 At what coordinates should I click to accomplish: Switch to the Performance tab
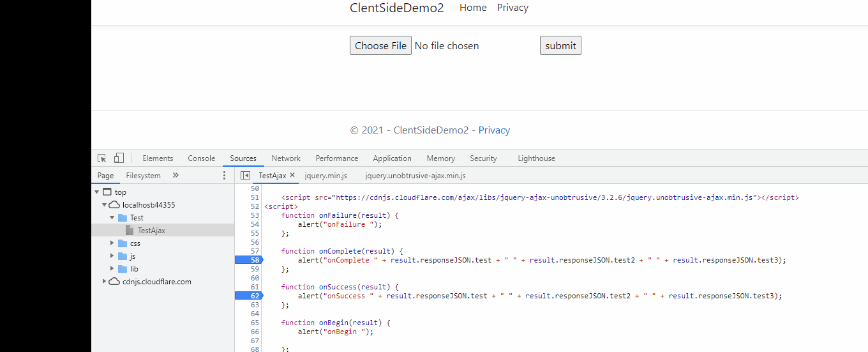(x=337, y=158)
